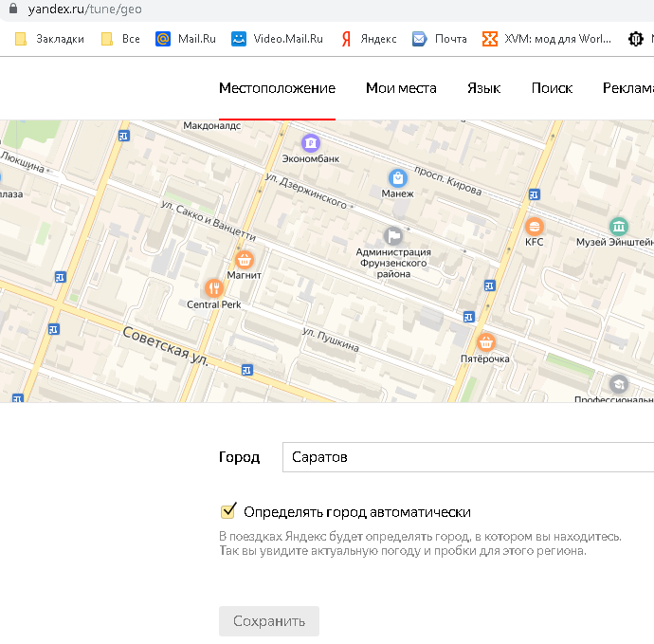Click the Пятёрочка store marker
This screenshot has width=654, height=644.
tap(486, 342)
